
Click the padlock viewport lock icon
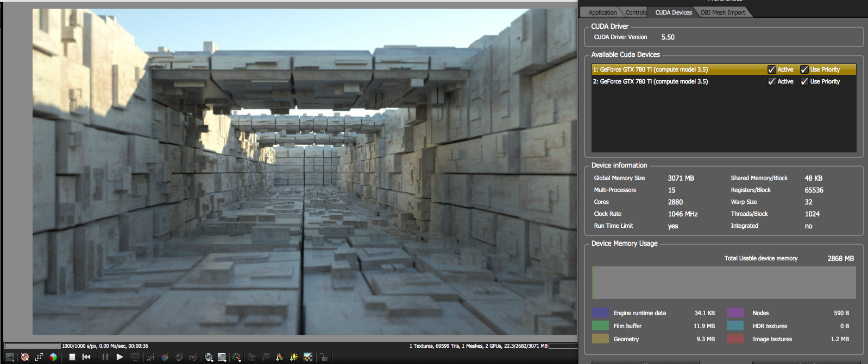tap(323, 357)
